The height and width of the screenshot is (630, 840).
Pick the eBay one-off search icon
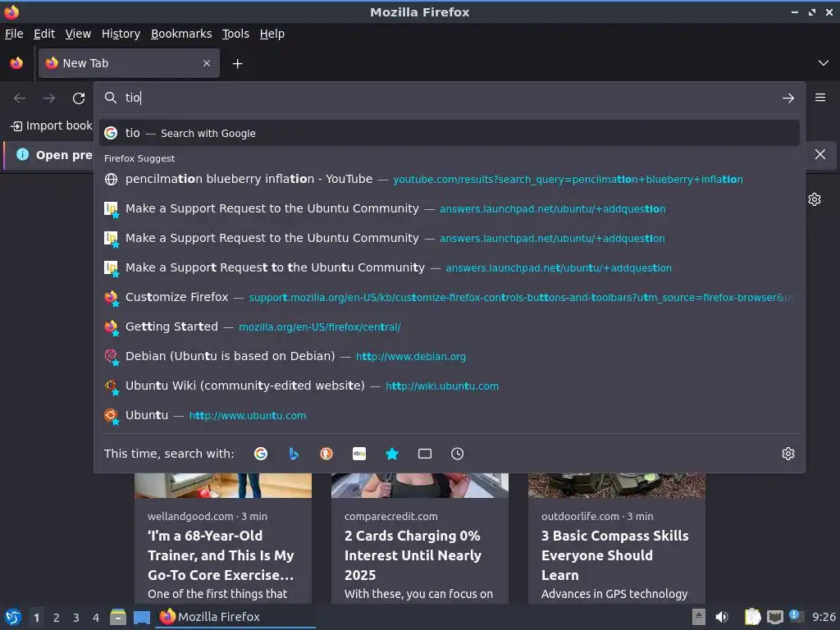coord(359,454)
